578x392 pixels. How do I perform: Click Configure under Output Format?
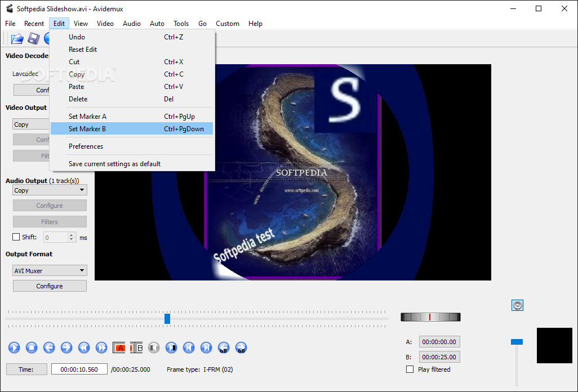[x=50, y=286]
